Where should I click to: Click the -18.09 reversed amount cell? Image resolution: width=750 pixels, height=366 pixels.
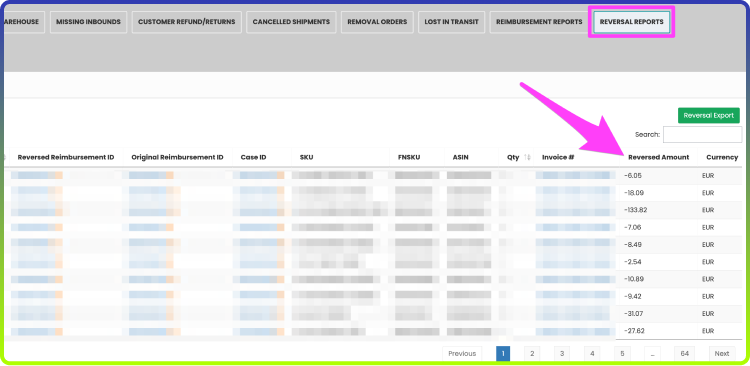pyautogui.click(x=634, y=193)
